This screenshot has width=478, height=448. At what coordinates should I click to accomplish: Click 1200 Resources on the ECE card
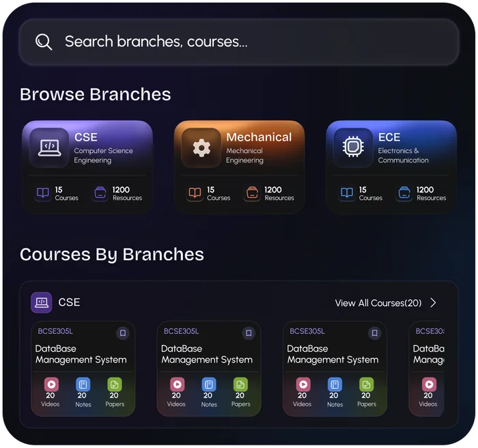[x=432, y=193]
